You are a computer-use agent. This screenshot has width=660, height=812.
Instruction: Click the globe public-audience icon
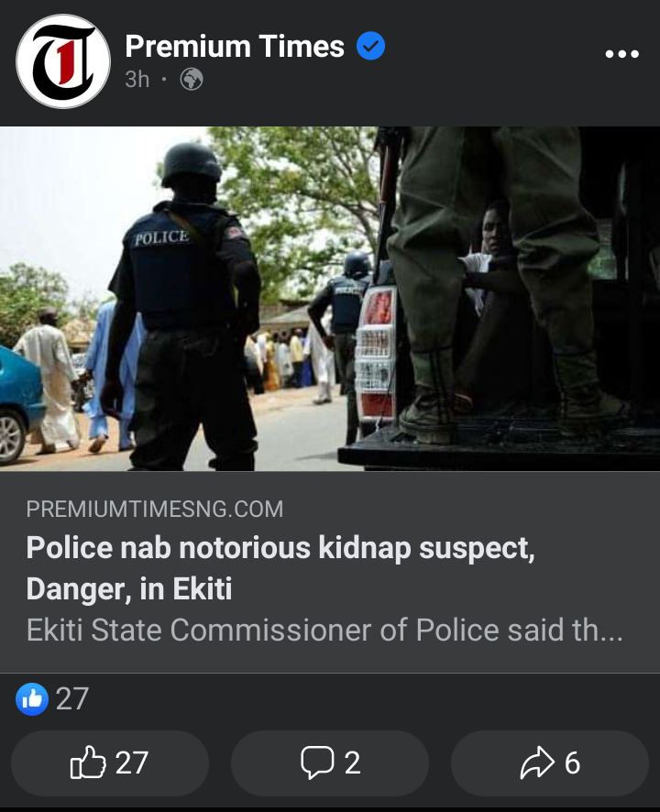192,80
